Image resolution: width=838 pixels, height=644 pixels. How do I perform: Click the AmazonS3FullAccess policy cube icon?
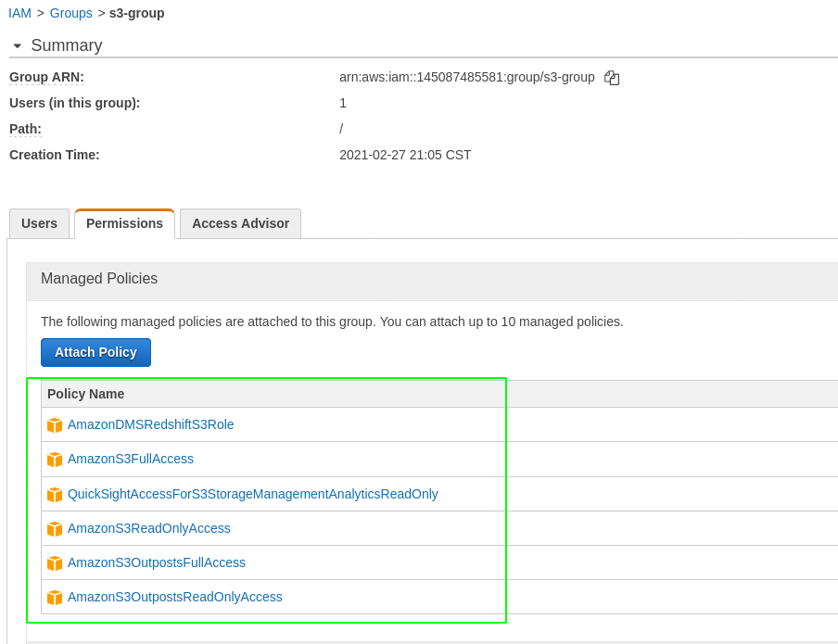tap(55, 459)
